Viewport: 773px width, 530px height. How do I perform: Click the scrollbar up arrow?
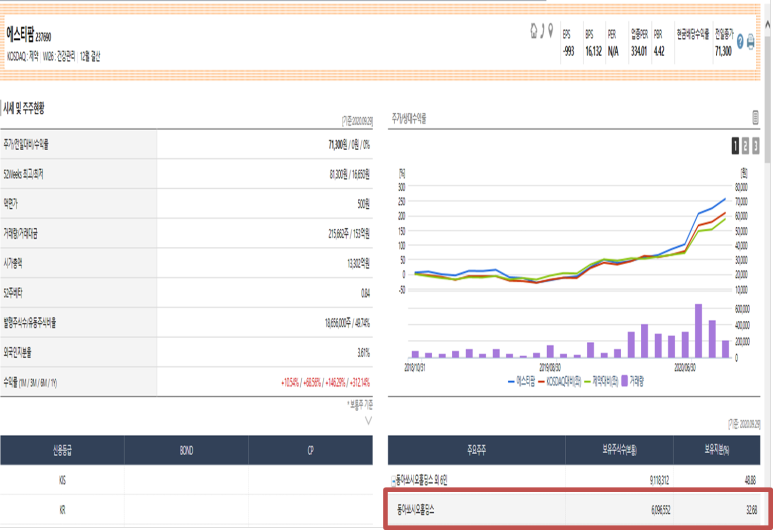pos(768,25)
